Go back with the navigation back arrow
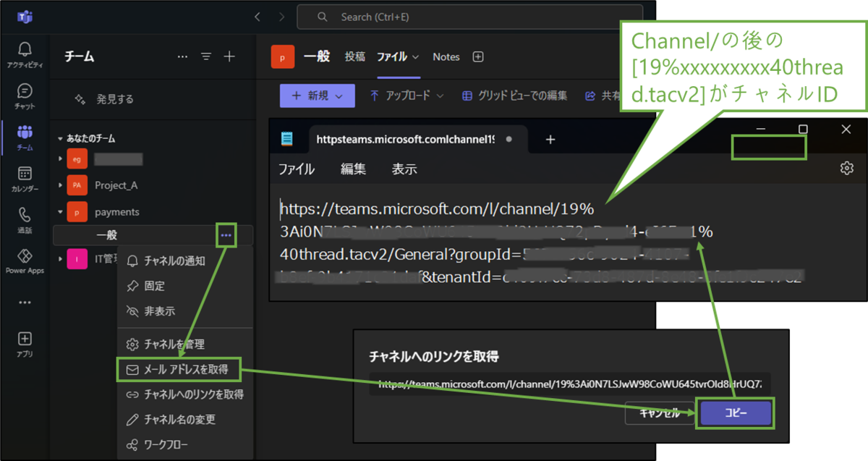Image resolution: width=868 pixels, height=461 pixels. point(258,17)
